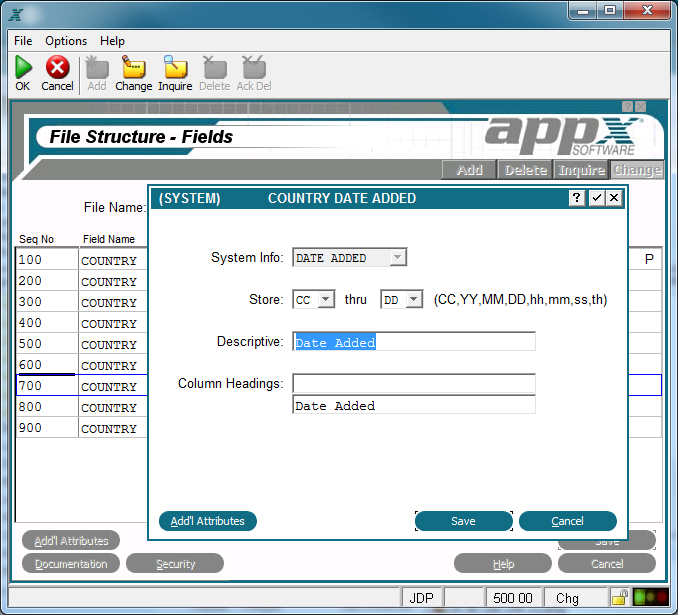The image size is (678, 615).
Task: Select the Seq No 300 cell
Action: pos(47,301)
